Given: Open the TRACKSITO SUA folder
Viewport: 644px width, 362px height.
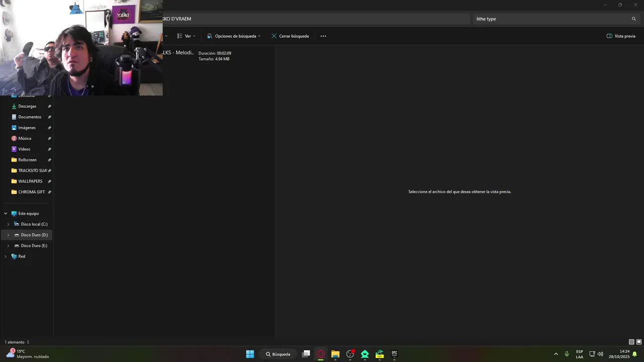Looking at the screenshot, I should [x=32, y=170].
